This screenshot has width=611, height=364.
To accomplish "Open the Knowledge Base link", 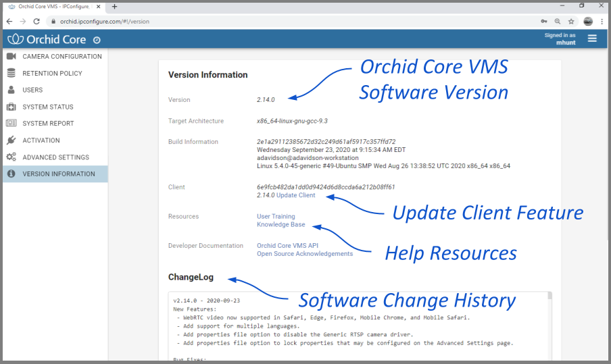I will click(x=281, y=225).
